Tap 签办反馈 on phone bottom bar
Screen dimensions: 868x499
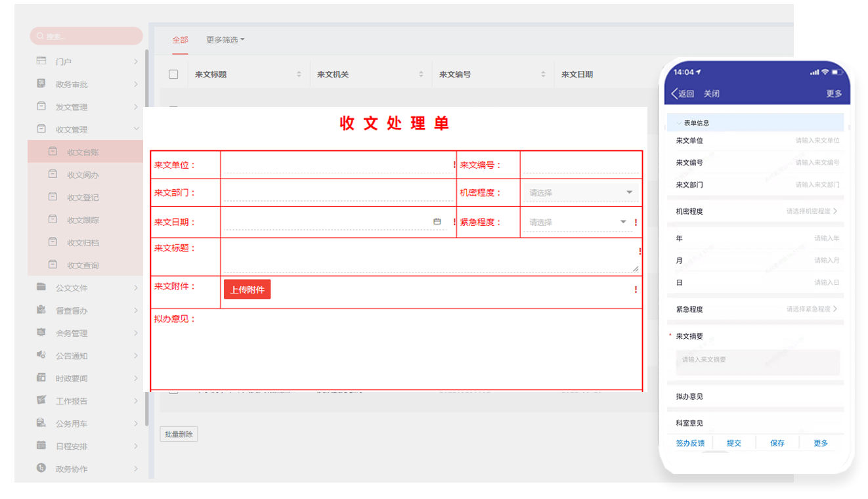(690, 443)
